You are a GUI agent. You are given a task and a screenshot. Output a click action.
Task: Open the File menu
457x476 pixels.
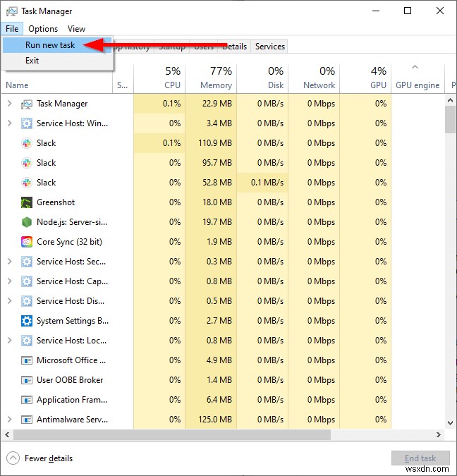[12, 29]
